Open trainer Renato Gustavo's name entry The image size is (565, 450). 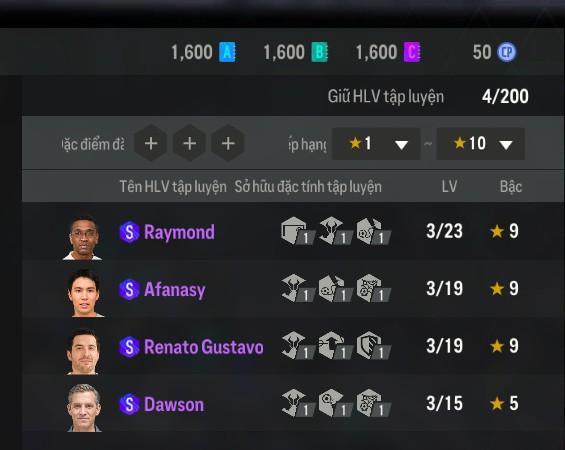tap(204, 347)
